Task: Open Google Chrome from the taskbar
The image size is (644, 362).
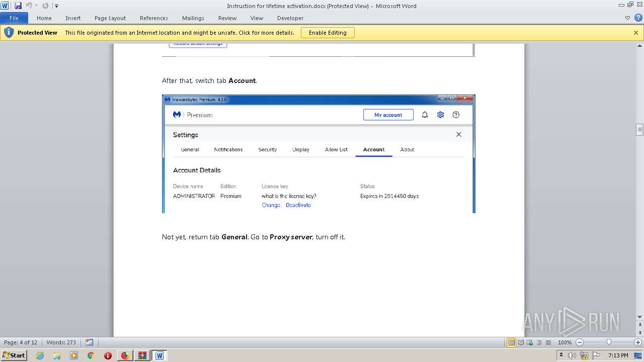Action: [91, 355]
